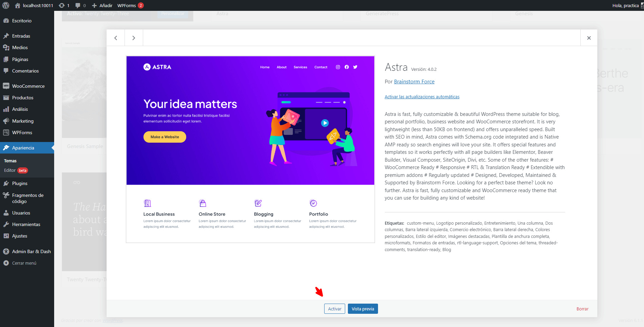Click the Personalizar button behind the overlay
644x327 pixels.
[173, 14]
